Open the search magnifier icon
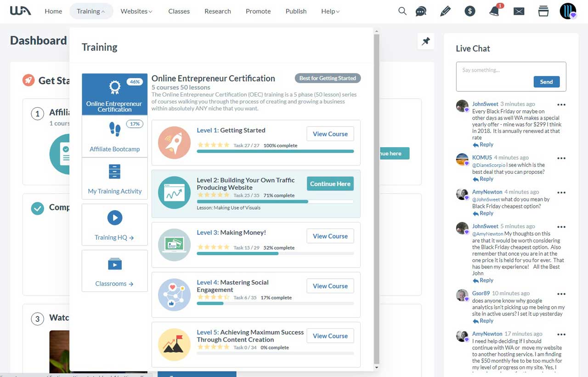This screenshot has height=377, width=588. point(402,11)
